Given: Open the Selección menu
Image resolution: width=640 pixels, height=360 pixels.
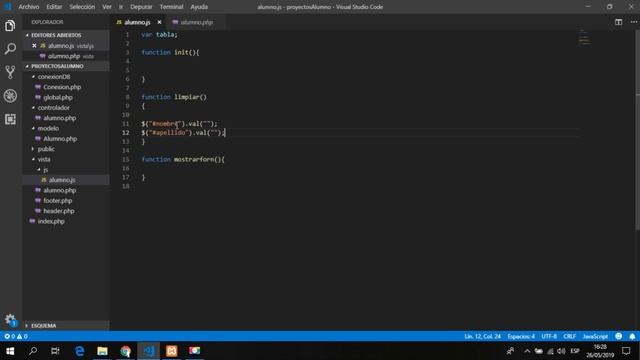Looking at the screenshot, I should point(82,7).
